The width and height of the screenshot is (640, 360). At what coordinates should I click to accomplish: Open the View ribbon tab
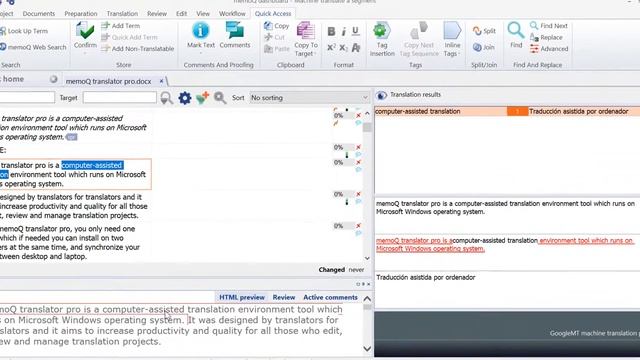pos(203,13)
